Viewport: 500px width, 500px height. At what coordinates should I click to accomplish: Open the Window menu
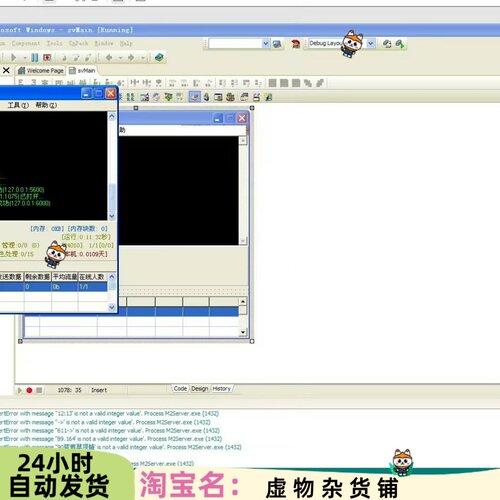coord(104,43)
